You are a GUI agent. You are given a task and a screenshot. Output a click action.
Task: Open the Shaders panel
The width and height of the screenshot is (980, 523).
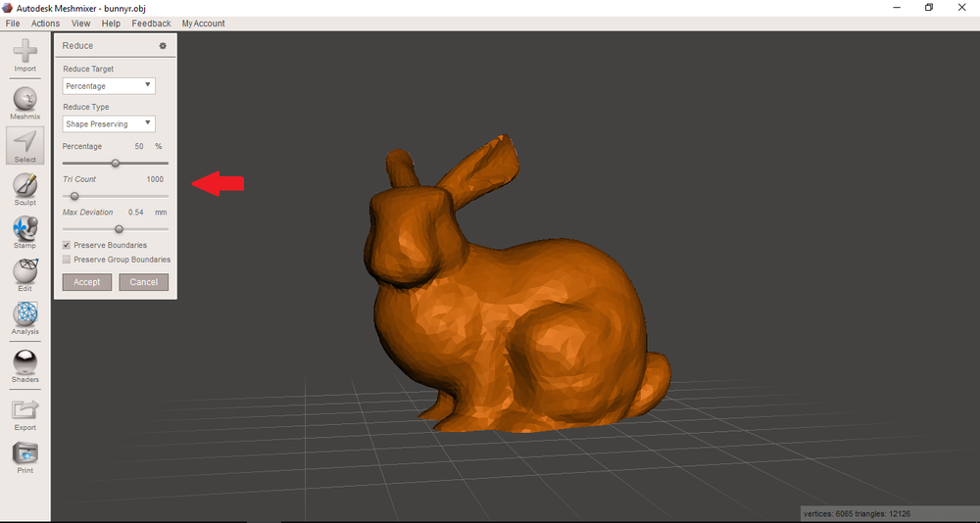click(x=25, y=366)
